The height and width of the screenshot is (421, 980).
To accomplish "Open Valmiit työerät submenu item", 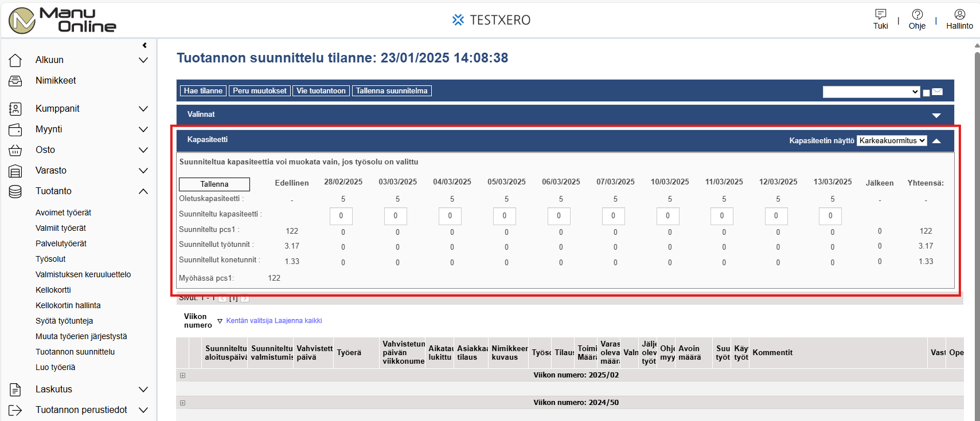I will click(x=61, y=228).
